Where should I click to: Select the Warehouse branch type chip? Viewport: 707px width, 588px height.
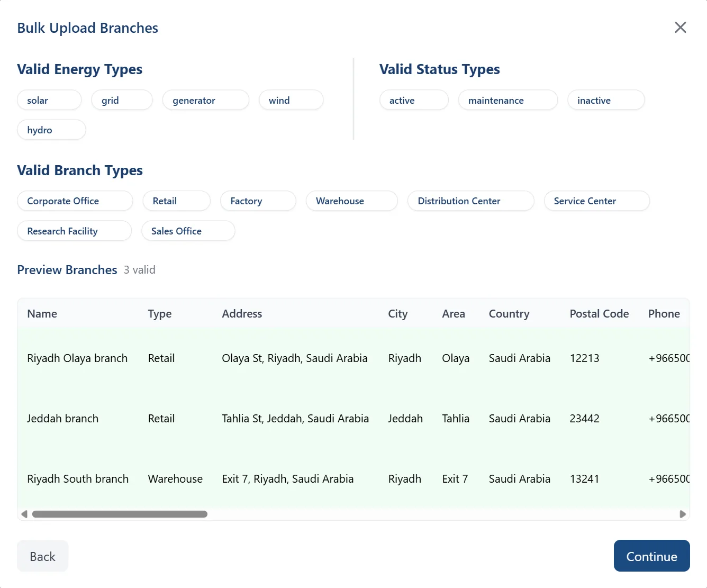pyautogui.click(x=351, y=201)
